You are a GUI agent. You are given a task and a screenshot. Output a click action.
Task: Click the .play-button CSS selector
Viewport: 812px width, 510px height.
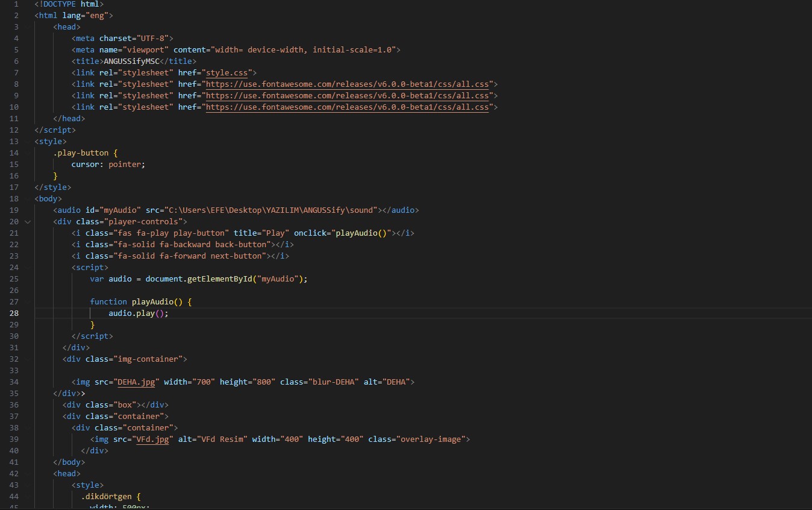click(x=81, y=153)
